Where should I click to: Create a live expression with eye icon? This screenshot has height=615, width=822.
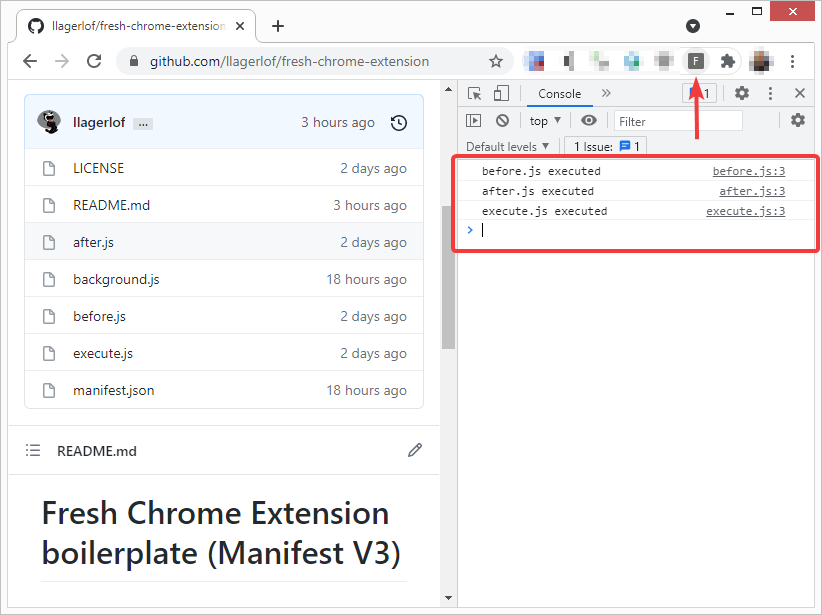click(x=589, y=121)
